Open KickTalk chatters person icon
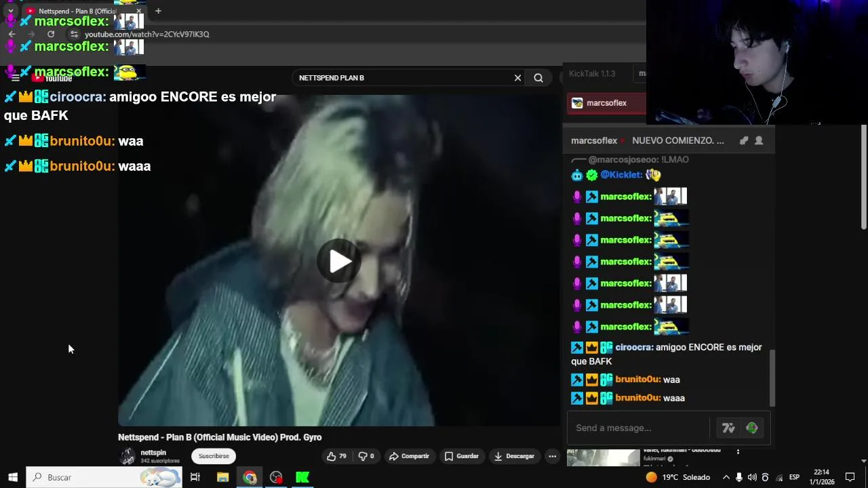Image resolution: width=868 pixels, height=488 pixels. [759, 140]
